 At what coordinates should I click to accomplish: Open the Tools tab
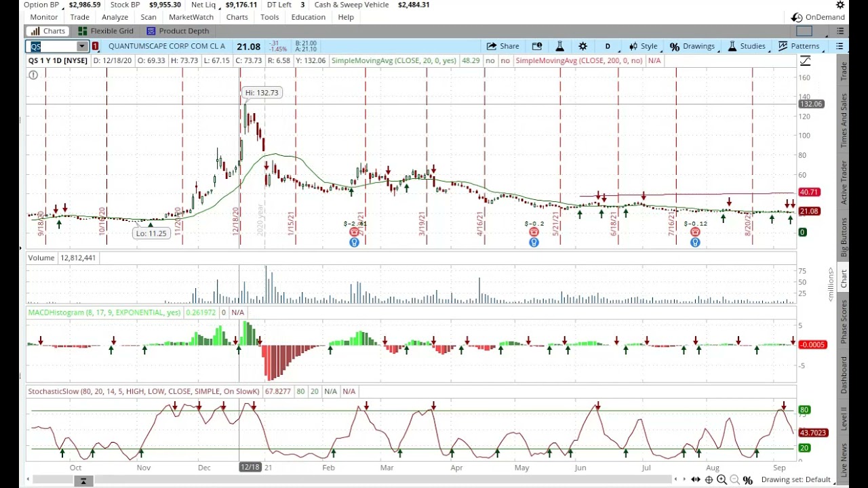(x=269, y=17)
